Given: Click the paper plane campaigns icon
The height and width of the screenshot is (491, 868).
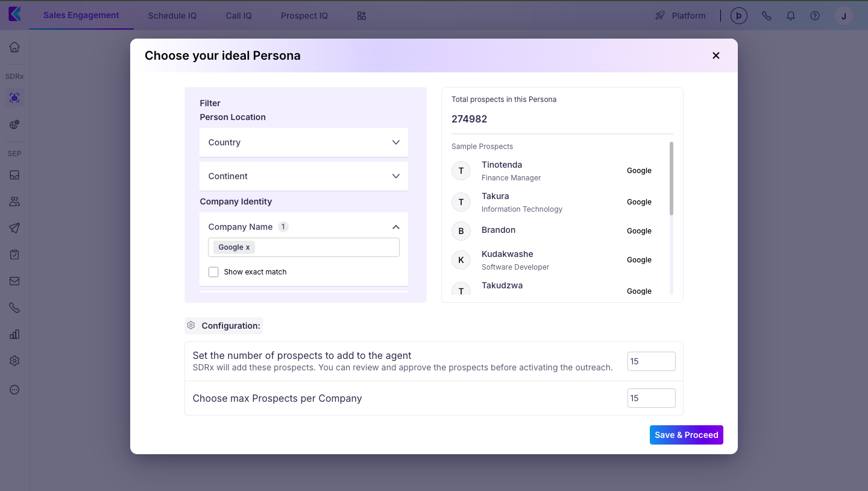Looking at the screenshot, I should [x=14, y=228].
